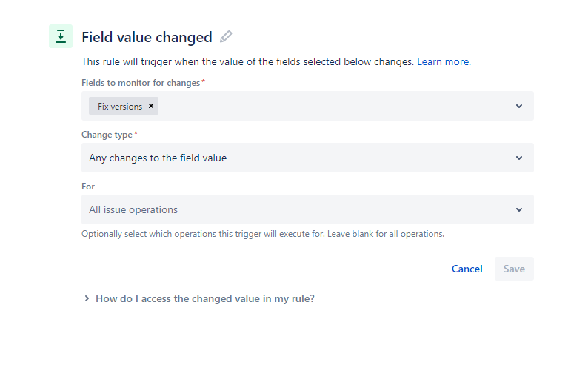Click the green Field value changed trigger icon
Viewport: 588px width, 376px height.
pos(61,36)
